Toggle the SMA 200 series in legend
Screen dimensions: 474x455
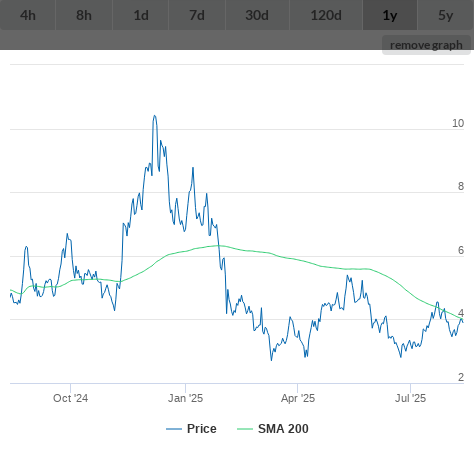[x=273, y=429]
